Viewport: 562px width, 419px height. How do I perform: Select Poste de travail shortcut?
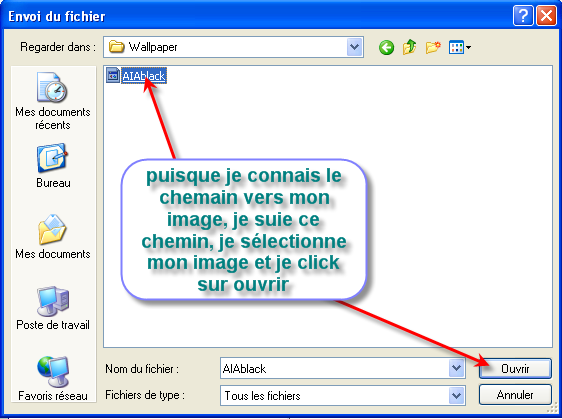[53, 308]
